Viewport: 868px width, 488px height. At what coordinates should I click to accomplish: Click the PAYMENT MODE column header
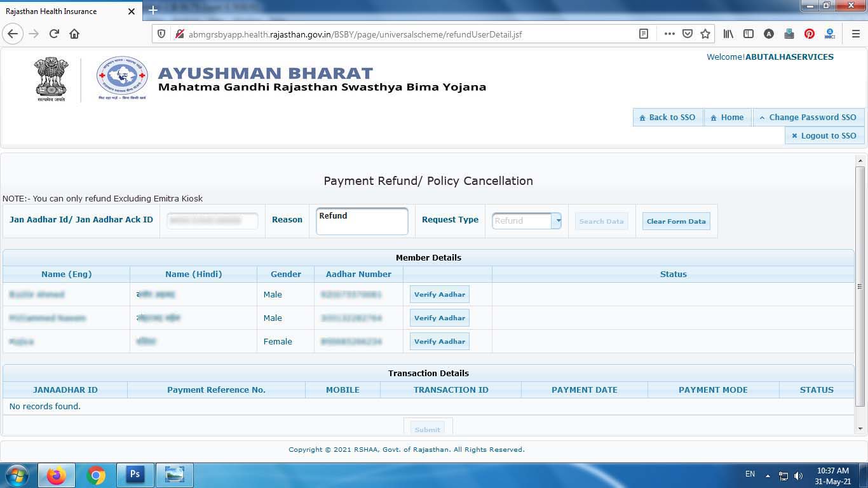(x=714, y=390)
